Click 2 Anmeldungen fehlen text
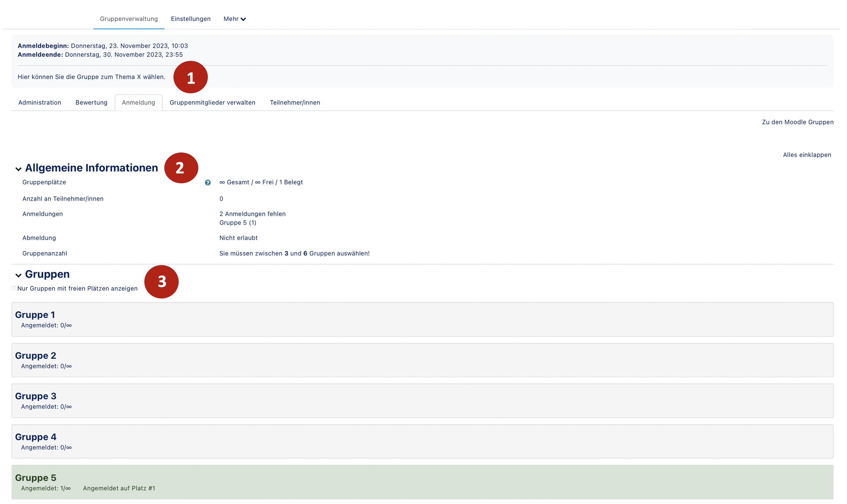This screenshot has height=504, width=847. click(252, 214)
